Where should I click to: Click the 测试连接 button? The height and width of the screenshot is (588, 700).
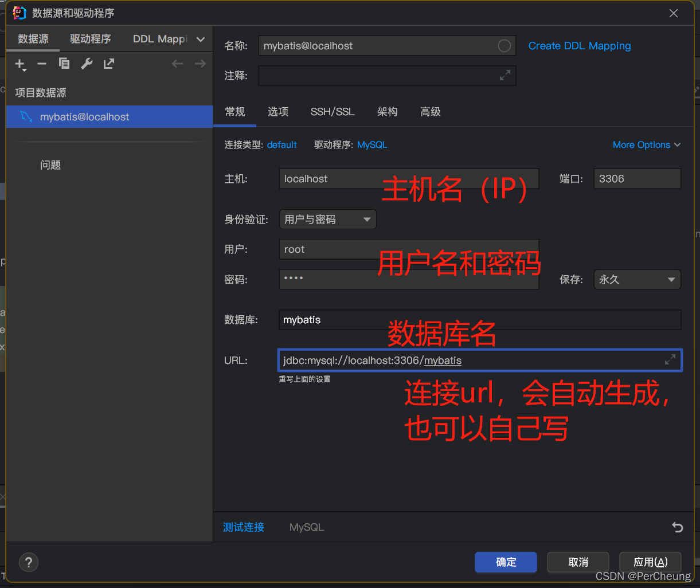coord(243,527)
